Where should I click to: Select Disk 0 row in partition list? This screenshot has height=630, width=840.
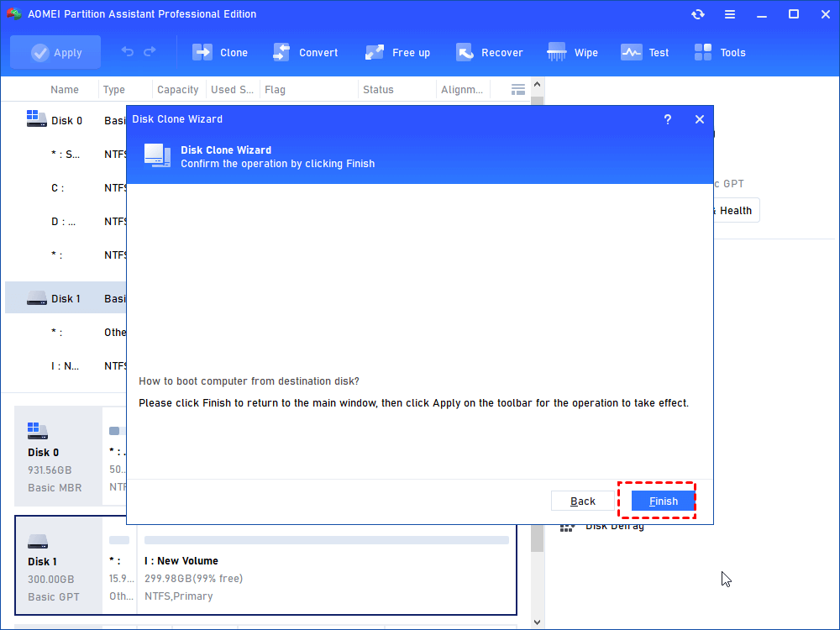coord(66,120)
